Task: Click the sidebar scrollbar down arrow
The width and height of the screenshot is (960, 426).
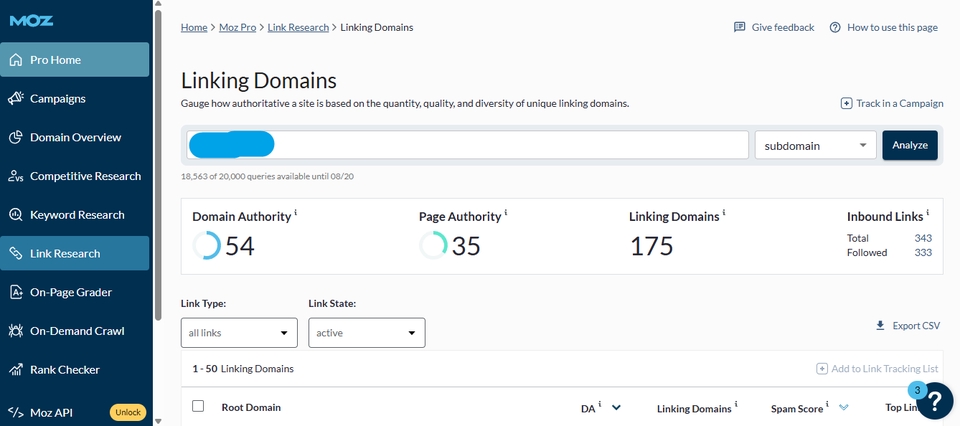Action: click(x=158, y=421)
